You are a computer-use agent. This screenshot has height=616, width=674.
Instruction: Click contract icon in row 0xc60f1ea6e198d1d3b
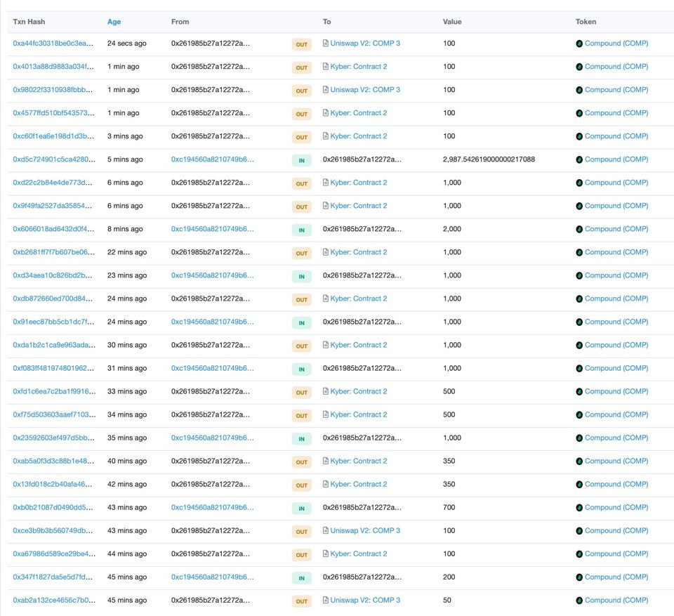pos(325,136)
